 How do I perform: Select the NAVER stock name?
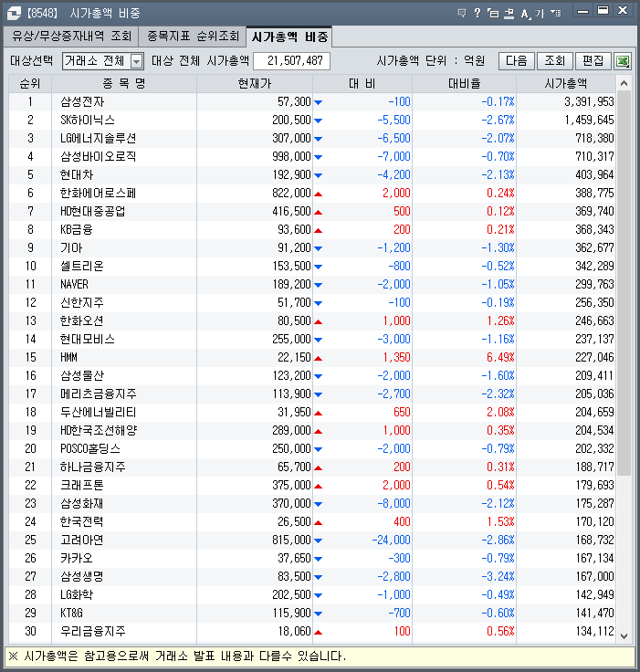74,285
